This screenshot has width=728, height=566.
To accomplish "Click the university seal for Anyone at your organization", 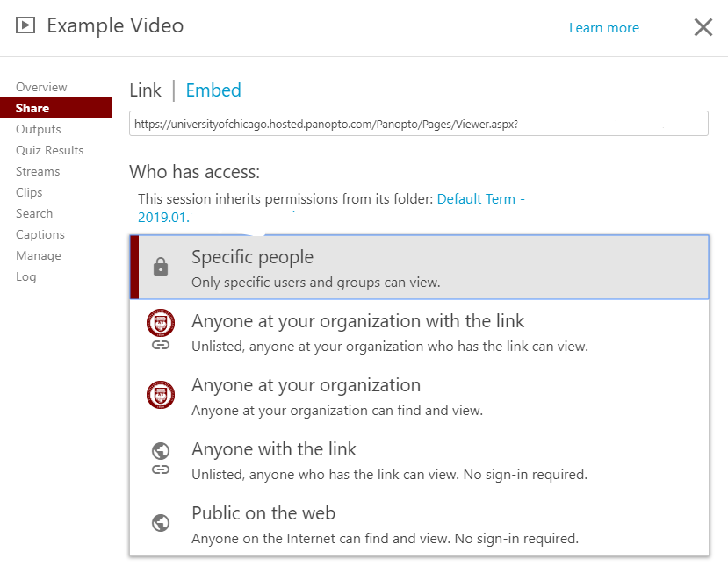I will [x=161, y=395].
